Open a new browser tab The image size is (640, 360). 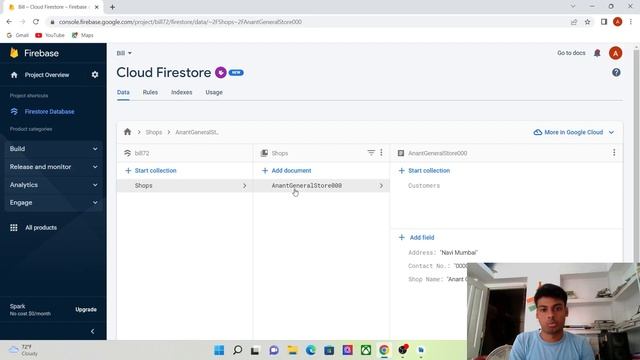[112, 7]
